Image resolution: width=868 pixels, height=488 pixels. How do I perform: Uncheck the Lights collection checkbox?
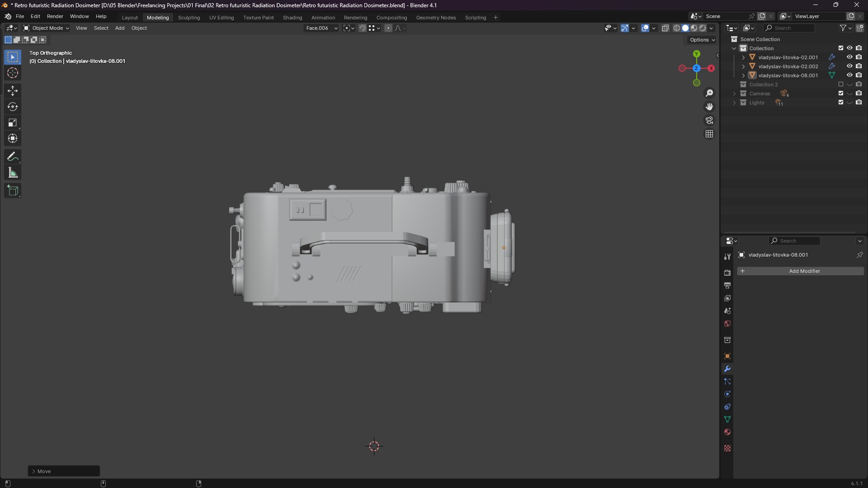point(841,103)
